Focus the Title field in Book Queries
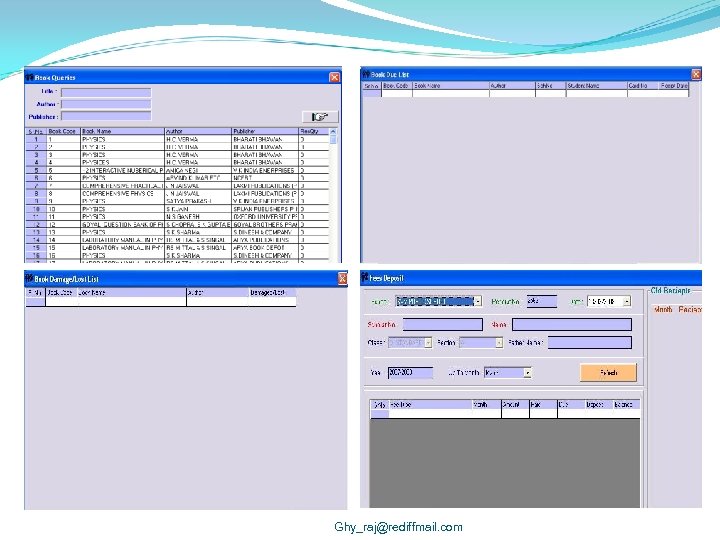 tap(106, 92)
